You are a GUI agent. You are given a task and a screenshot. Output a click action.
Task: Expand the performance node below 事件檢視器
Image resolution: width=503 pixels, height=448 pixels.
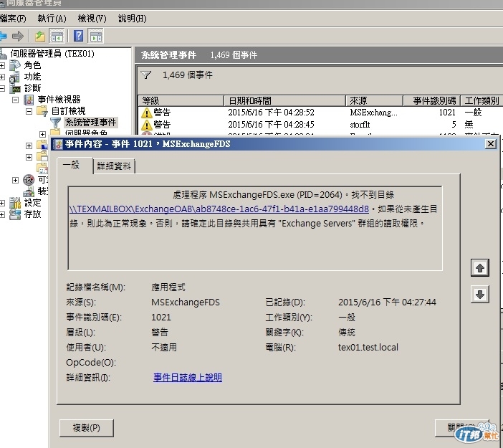coord(15,180)
